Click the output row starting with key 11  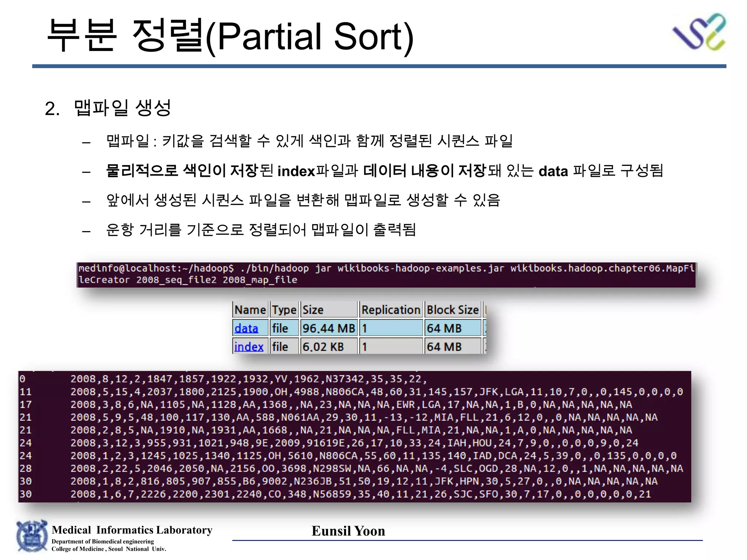351,392
